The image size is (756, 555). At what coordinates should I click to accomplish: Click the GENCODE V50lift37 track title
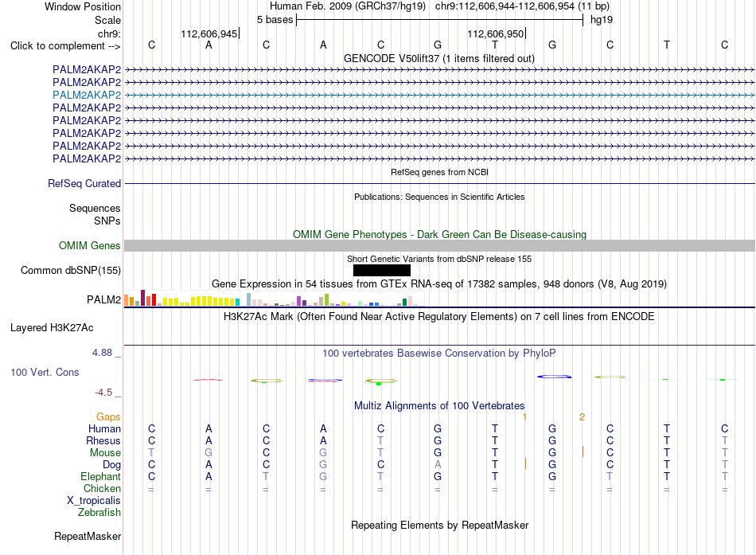point(439,58)
